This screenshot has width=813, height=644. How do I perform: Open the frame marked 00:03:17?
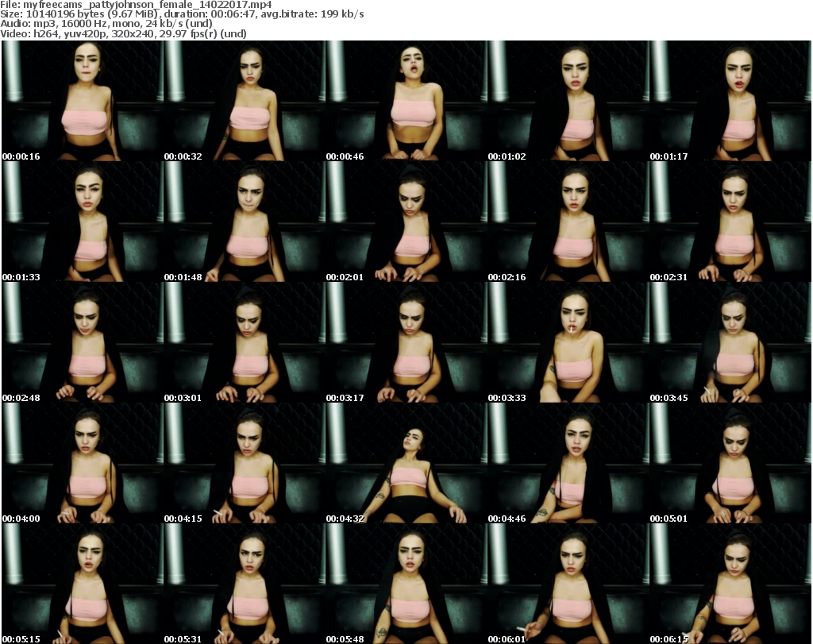coord(406,342)
